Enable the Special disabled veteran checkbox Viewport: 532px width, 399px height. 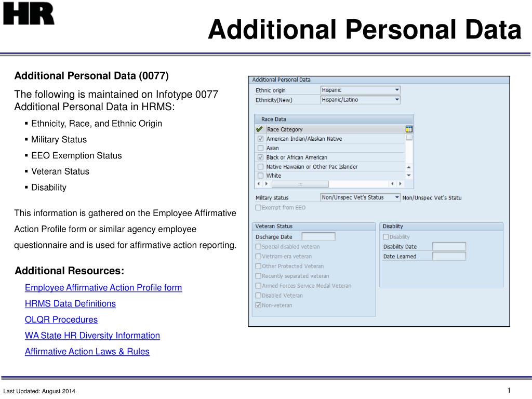[258, 247]
